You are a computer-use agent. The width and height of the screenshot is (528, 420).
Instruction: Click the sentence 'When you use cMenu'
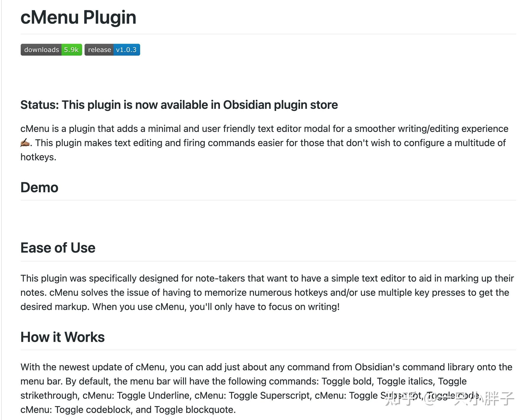tap(216, 307)
